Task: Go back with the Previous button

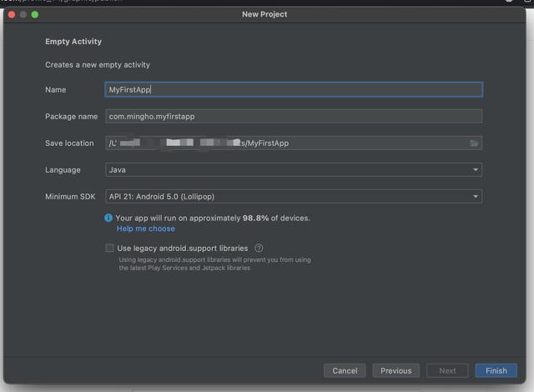Action: tap(395, 370)
